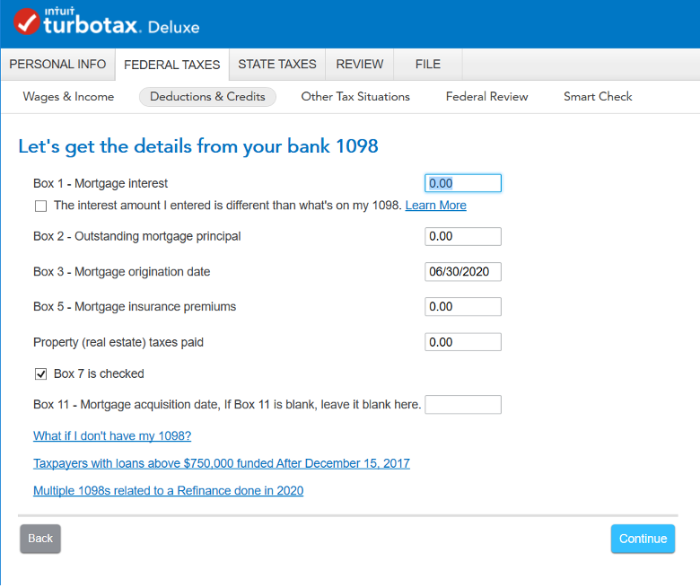Click the 'Property (real estate) taxes paid' label
The width and height of the screenshot is (700, 588).
118,342
